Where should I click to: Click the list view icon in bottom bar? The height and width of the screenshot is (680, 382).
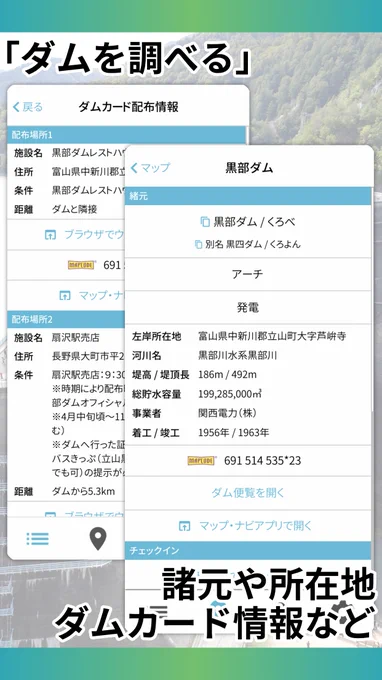[x=38, y=539]
